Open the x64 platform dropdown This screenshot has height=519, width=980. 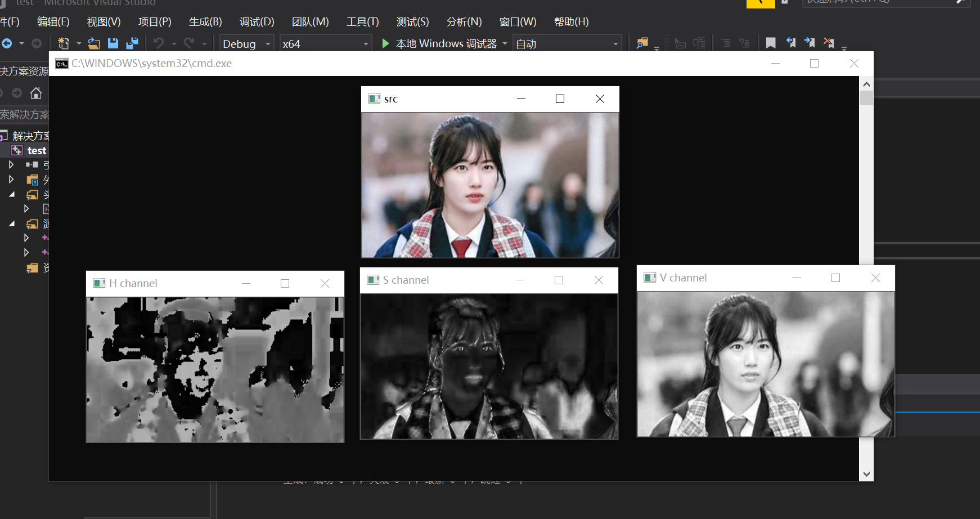coord(365,43)
